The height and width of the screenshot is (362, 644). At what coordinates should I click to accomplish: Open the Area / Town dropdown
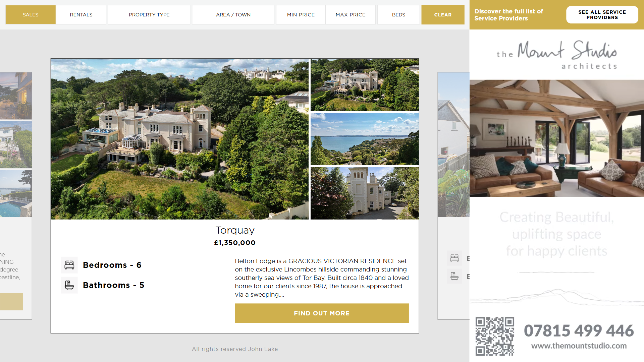(233, 15)
